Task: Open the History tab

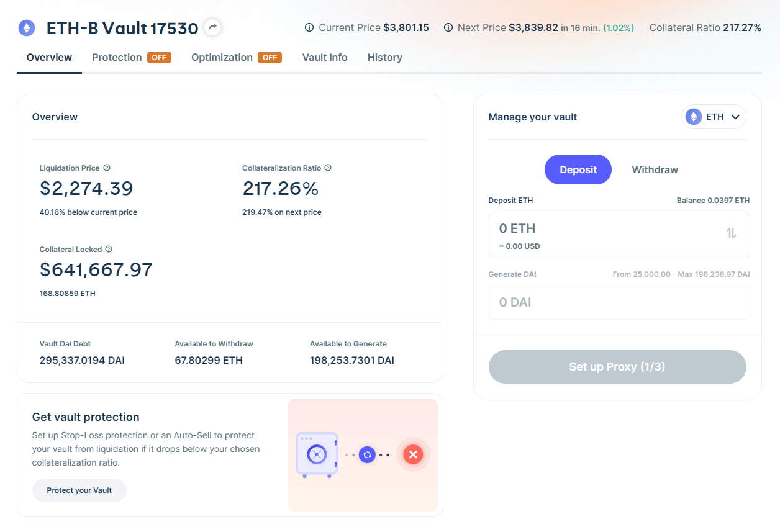Action: (385, 58)
